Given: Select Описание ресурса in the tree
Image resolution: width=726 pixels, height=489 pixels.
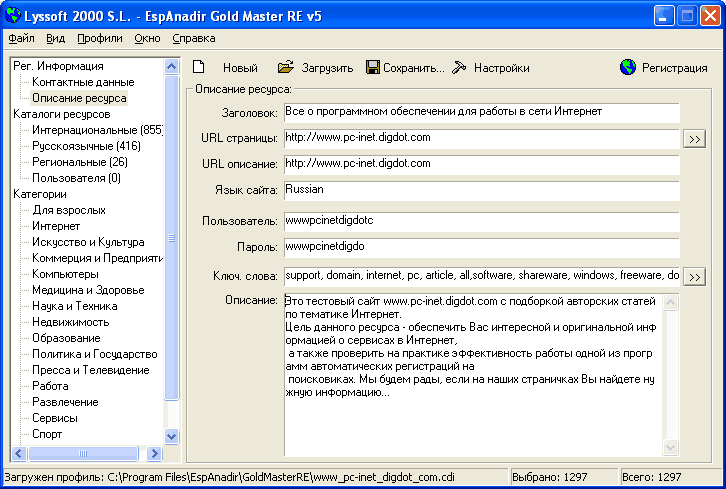Looking at the screenshot, I should click(79, 98).
